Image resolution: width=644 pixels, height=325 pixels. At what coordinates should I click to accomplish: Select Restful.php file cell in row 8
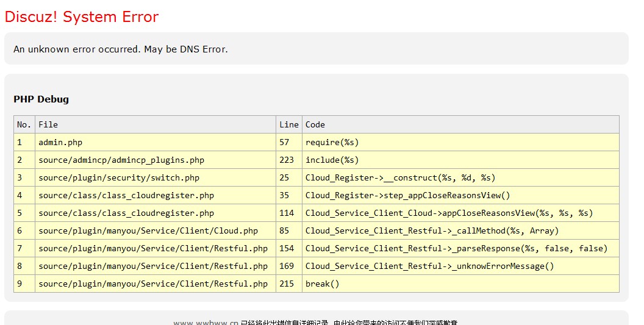pos(156,266)
